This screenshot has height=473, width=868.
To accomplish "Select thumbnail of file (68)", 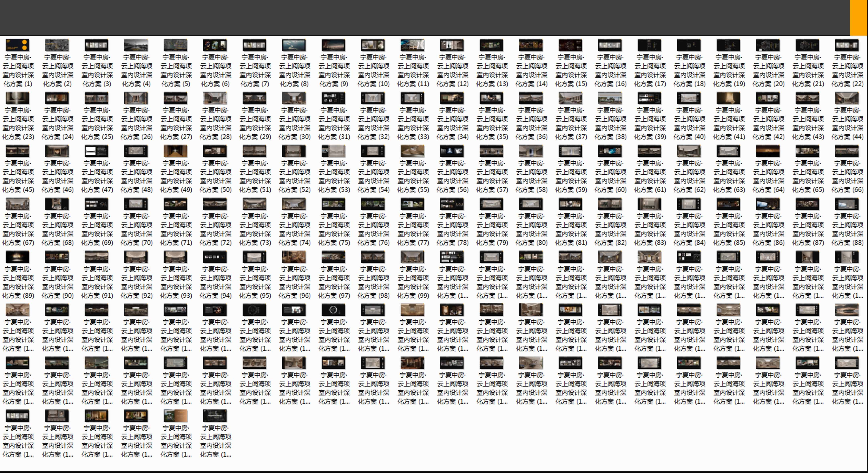I will tap(57, 204).
